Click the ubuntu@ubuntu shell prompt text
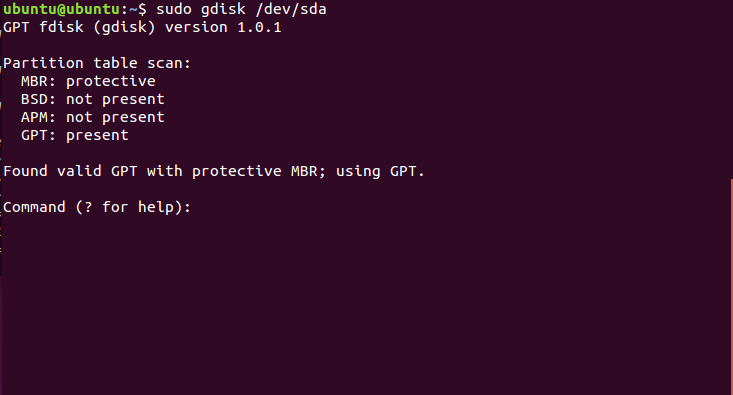The image size is (733, 395). (61, 9)
